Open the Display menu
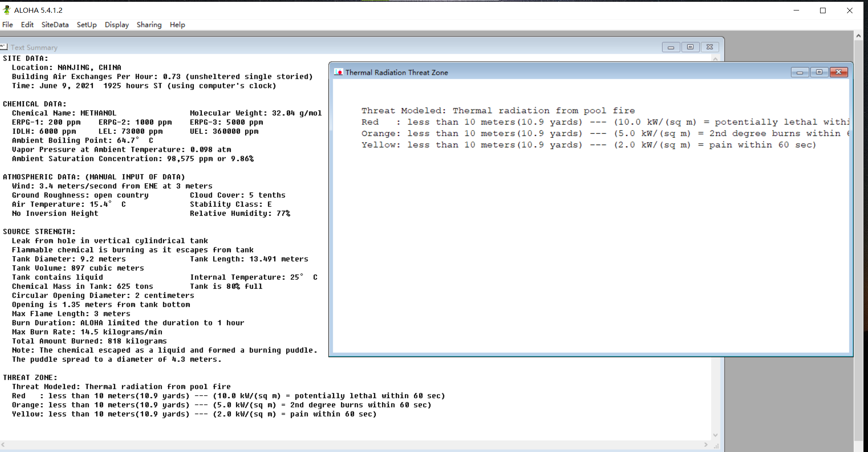 [117, 25]
